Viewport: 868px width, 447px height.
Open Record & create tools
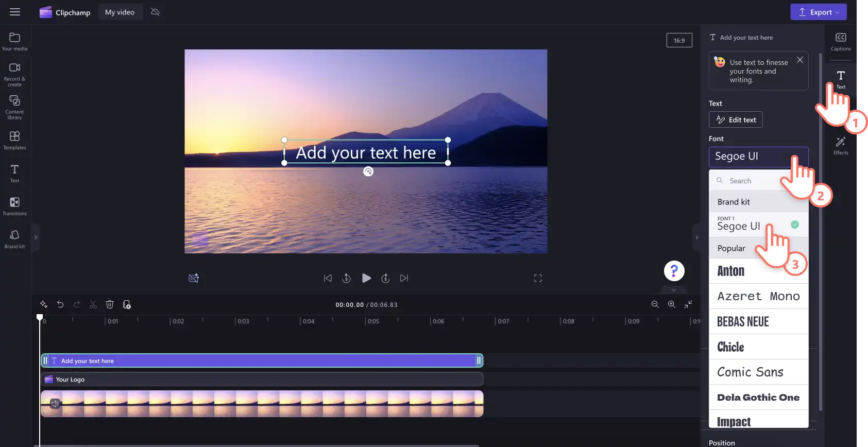(14, 74)
